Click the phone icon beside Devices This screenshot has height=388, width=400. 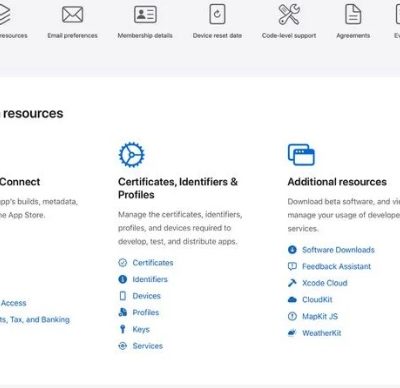[123, 296]
